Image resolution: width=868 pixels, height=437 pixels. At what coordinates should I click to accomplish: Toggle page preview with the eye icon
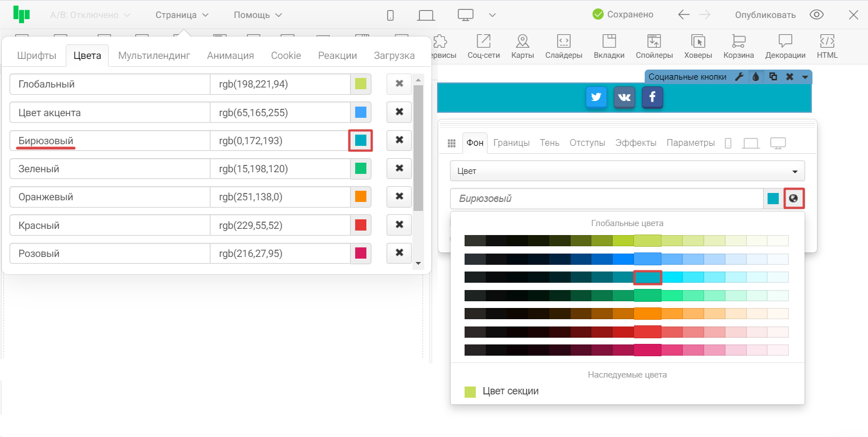[x=816, y=15]
